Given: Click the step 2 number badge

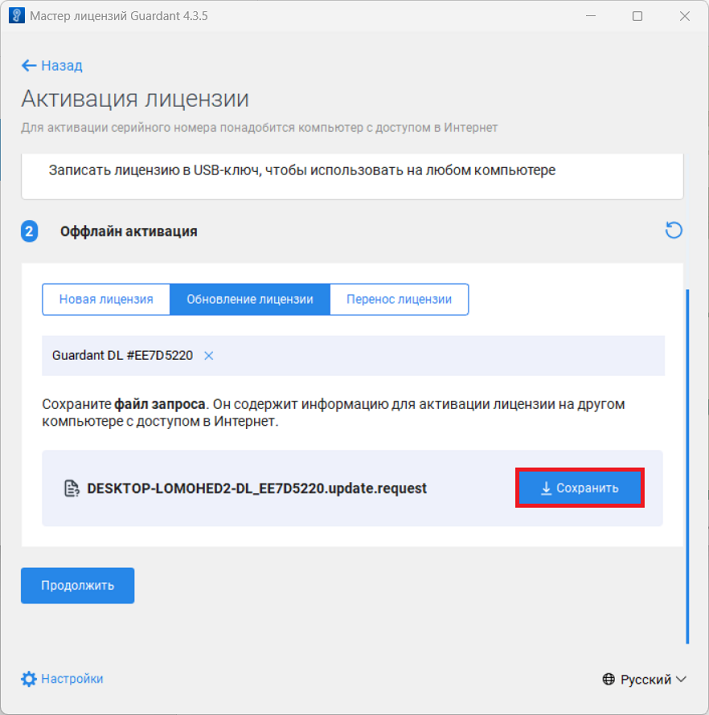Looking at the screenshot, I should 29,231.
